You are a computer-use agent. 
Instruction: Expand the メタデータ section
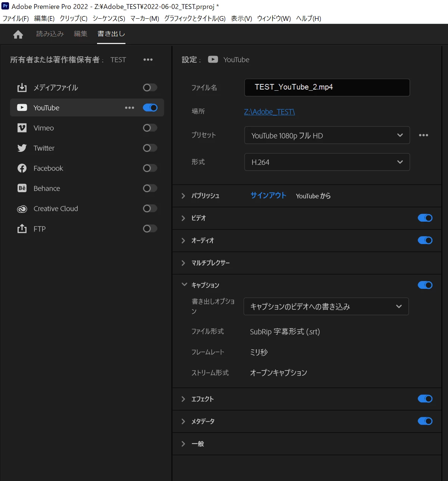[183, 421]
